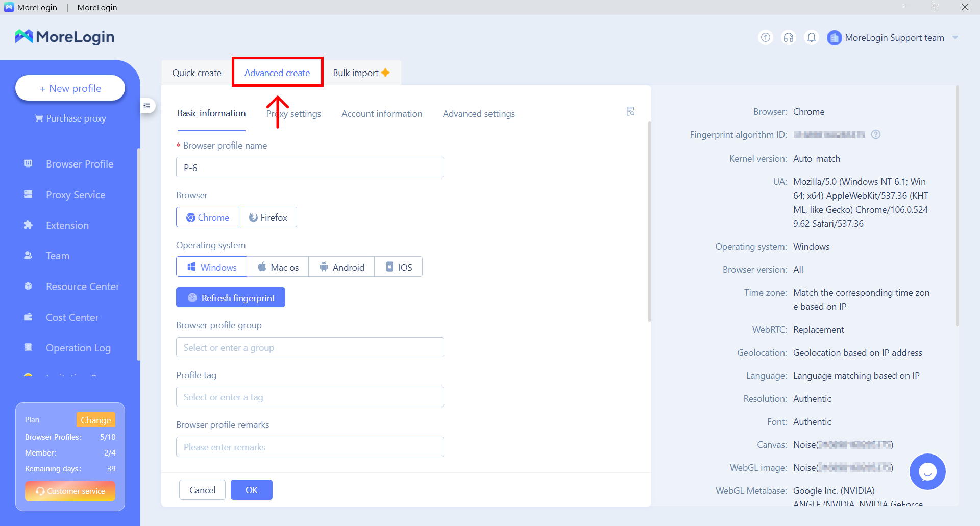Click the Cancel button
The image size is (980, 526).
(202, 490)
